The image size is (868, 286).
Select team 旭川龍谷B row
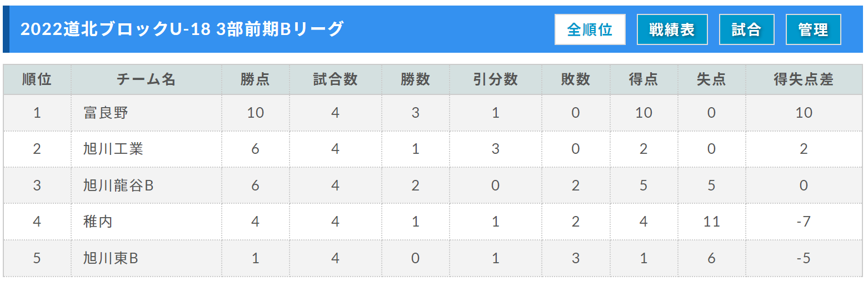click(433, 185)
